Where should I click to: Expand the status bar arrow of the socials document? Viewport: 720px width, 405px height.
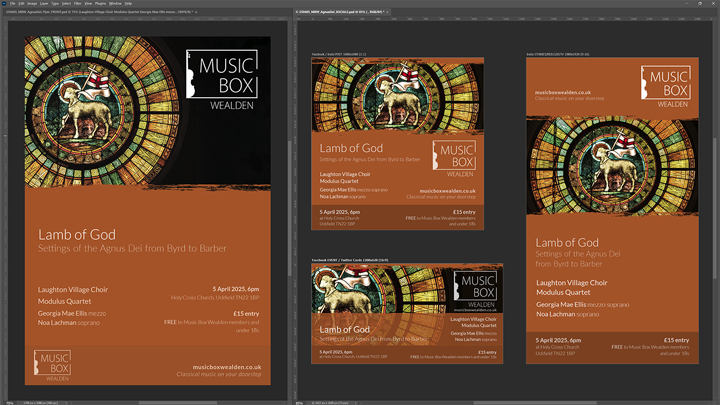356,403
